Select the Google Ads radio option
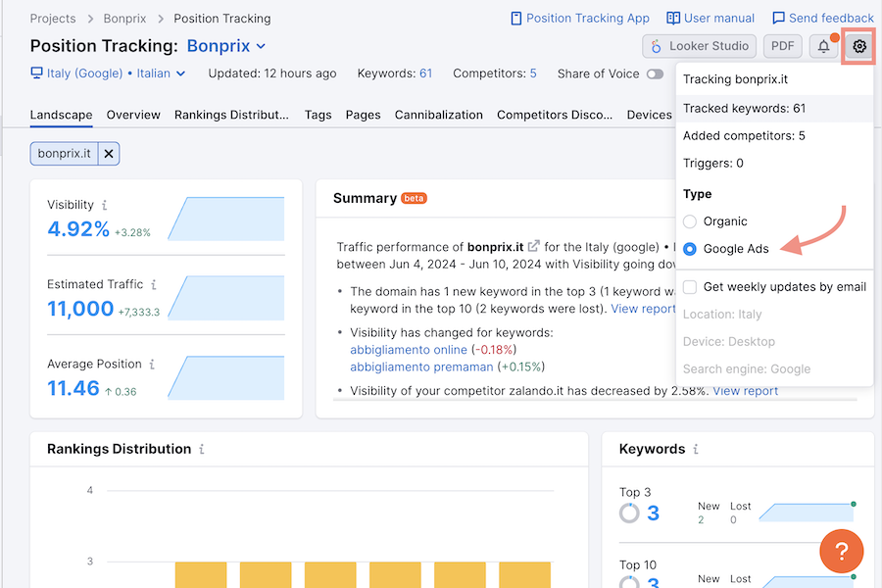882x588 pixels. coord(690,249)
